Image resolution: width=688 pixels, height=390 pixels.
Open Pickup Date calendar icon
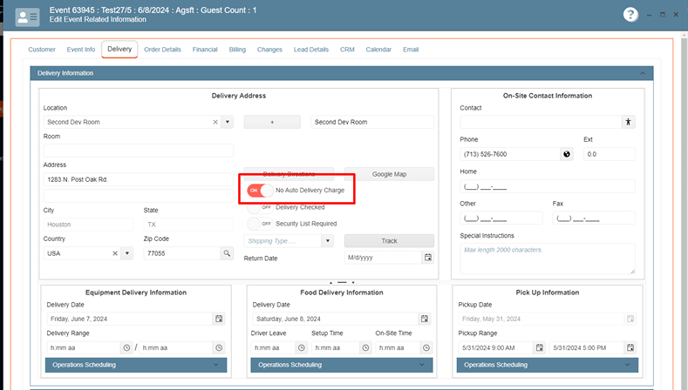click(630, 318)
